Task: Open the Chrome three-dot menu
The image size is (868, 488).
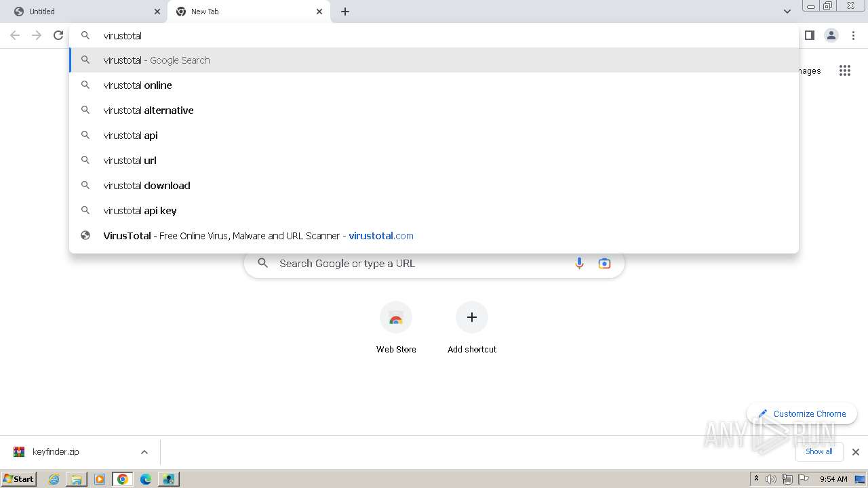Action: 854,35
